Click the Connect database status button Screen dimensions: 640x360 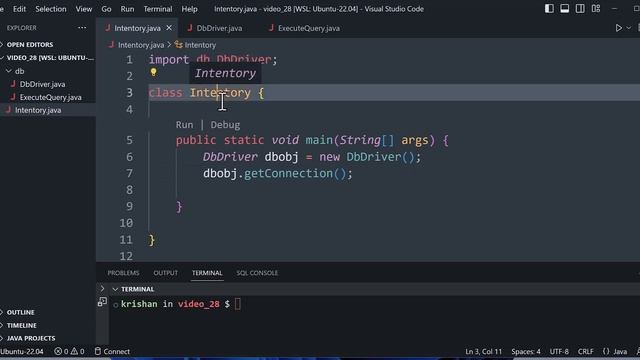click(112, 351)
